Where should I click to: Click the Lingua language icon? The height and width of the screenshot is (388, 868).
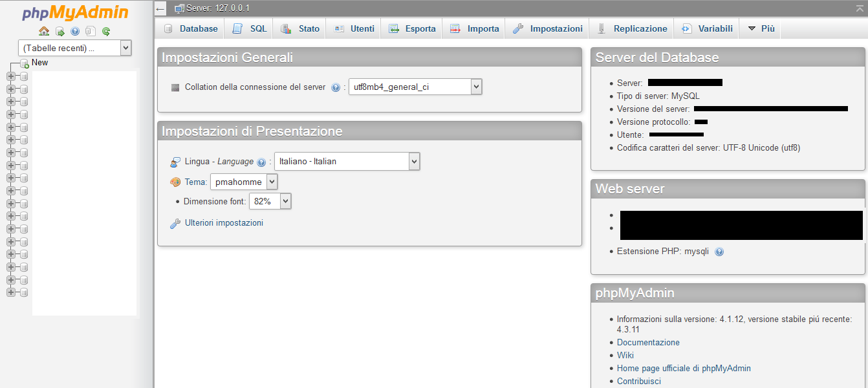point(175,162)
